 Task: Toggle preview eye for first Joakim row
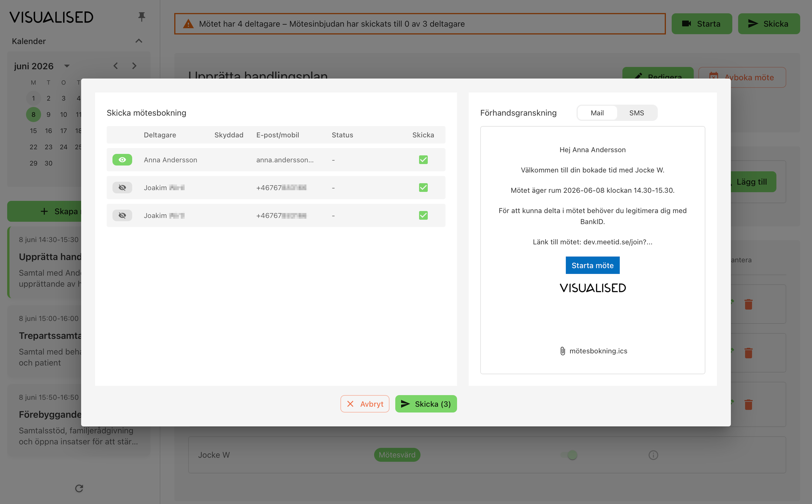[x=122, y=187]
